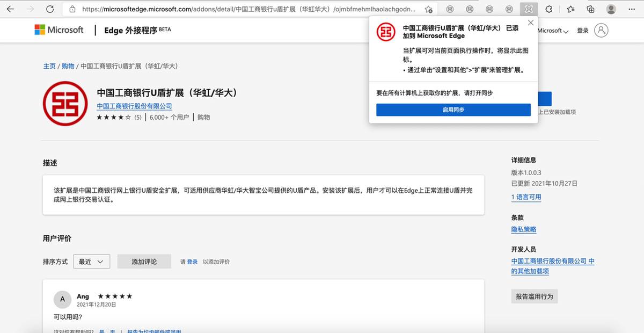Expand the 最近 sort order dropdown

pos(91,262)
